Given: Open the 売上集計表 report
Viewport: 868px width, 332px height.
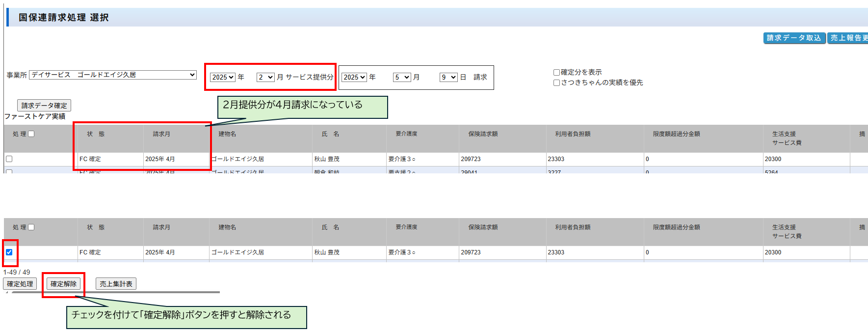Looking at the screenshot, I should coord(116,284).
